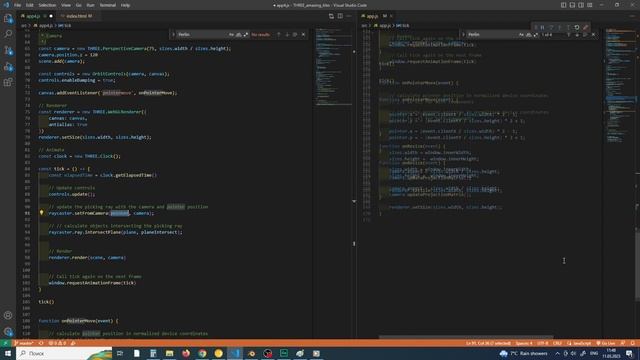
Task: Open the Help menu
Action: (125, 5)
